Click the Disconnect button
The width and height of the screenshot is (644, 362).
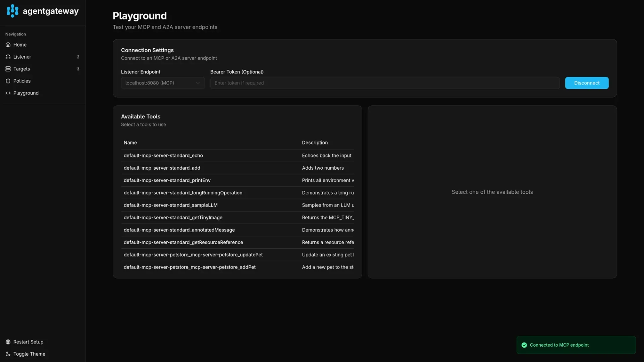[x=587, y=83]
